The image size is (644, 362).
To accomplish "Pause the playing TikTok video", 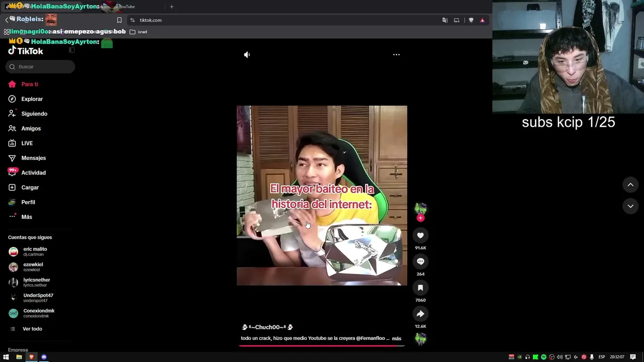I will click(x=322, y=196).
